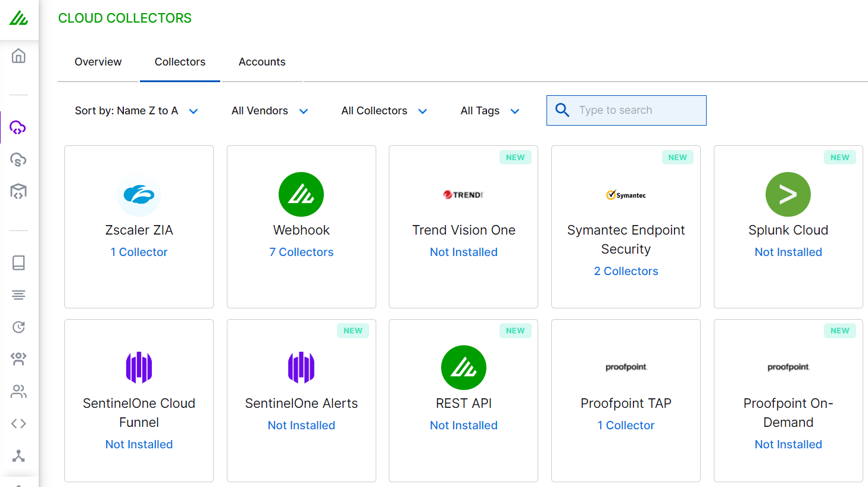Select the REST API title

point(464,403)
